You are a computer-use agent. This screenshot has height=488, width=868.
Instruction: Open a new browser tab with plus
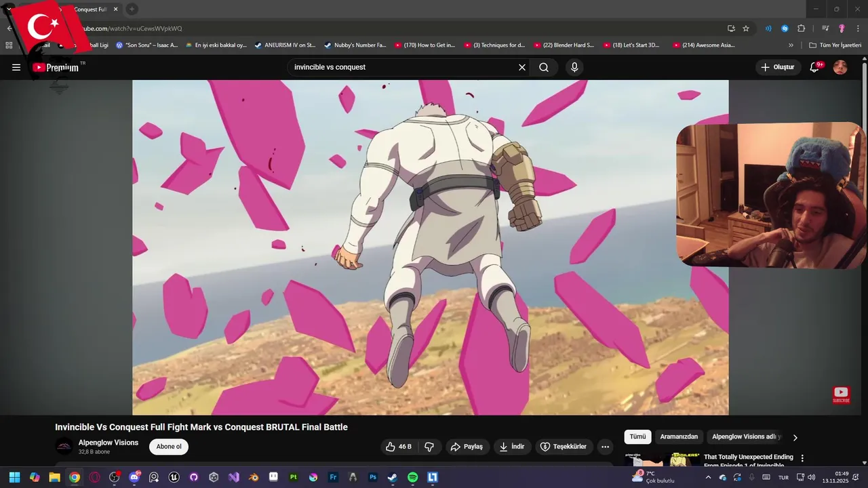[x=132, y=9]
